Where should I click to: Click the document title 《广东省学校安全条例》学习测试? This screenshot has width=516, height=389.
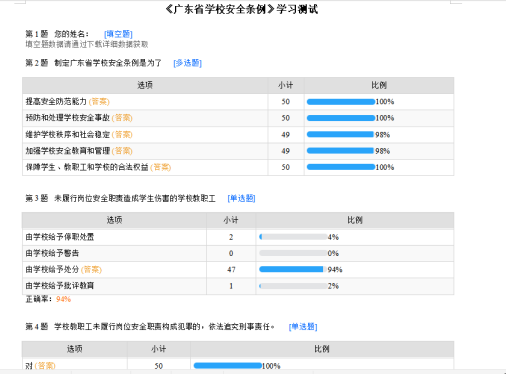click(242, 9)
